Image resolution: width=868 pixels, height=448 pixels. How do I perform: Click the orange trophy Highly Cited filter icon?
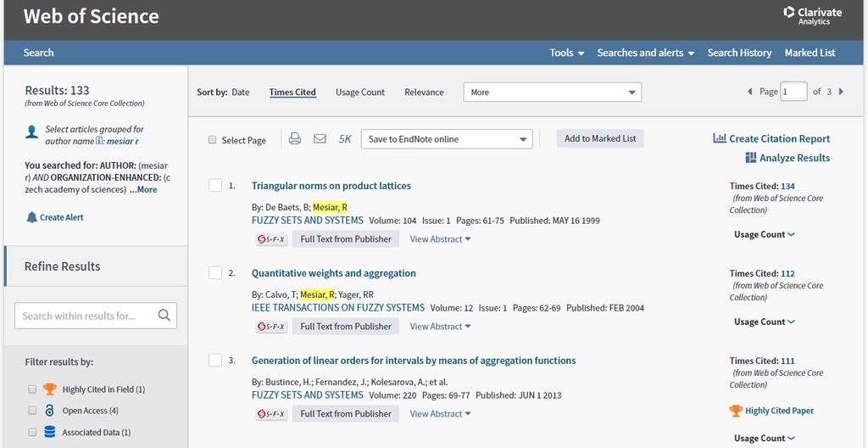pyautogui.click(x=50, y=389)
